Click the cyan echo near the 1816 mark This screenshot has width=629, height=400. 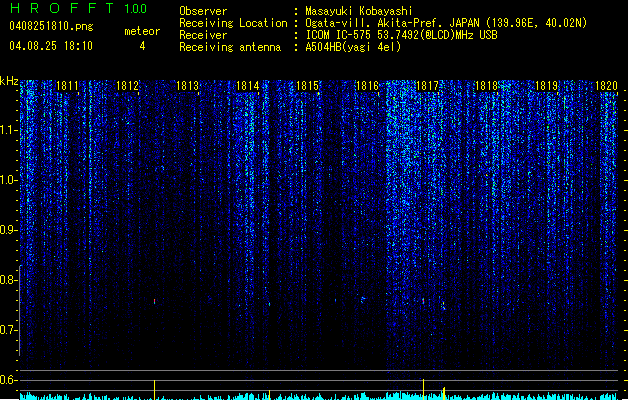(363, 299)
